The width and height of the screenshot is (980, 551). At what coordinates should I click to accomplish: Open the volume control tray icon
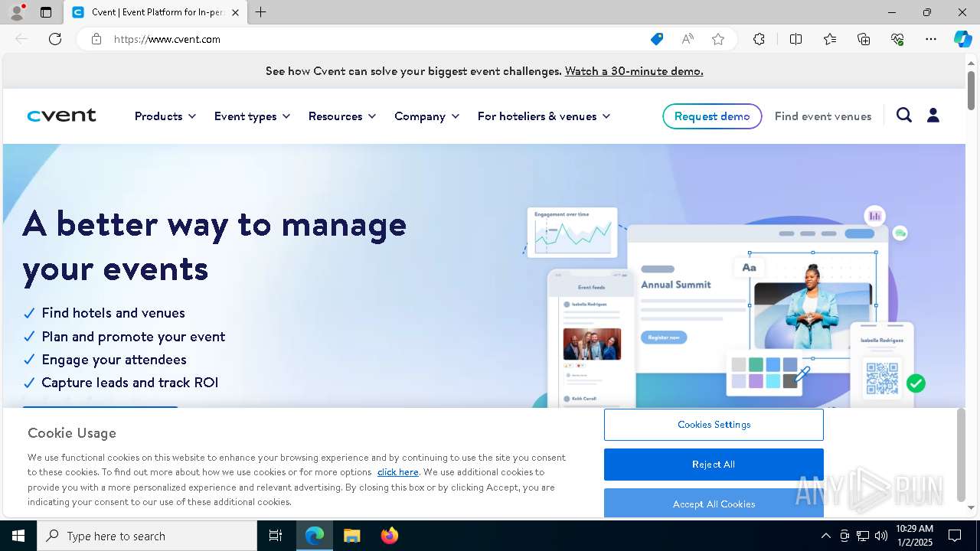tap(881, 536)
